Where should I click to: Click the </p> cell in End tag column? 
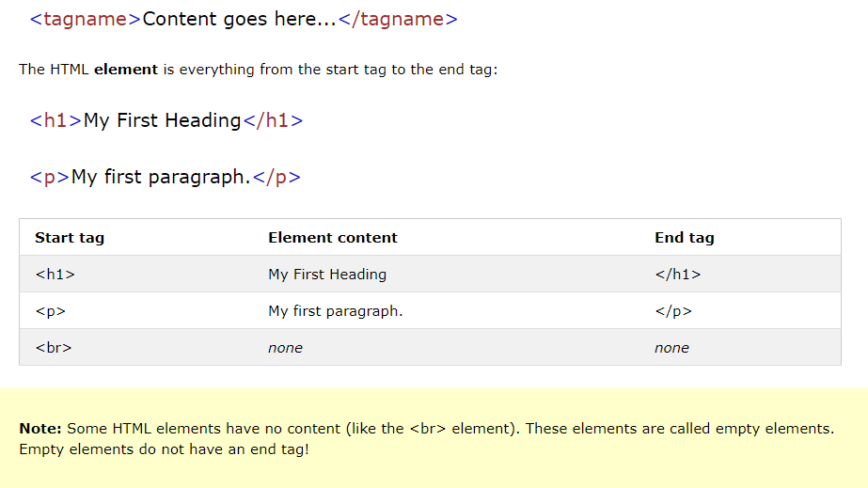click(x=673, y=311)
